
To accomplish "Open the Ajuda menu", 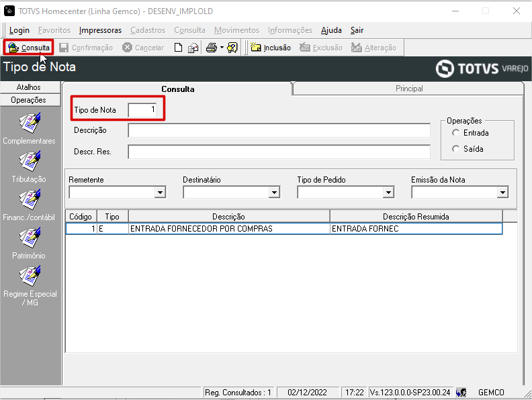I will (x=331, y=30).
